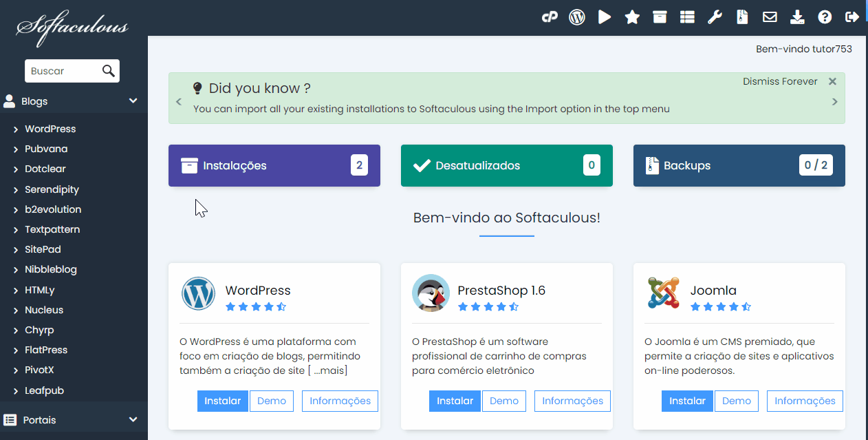The image size is (868, 440).
Task: View Joomla Informações
Action: (x=805, y=401)
